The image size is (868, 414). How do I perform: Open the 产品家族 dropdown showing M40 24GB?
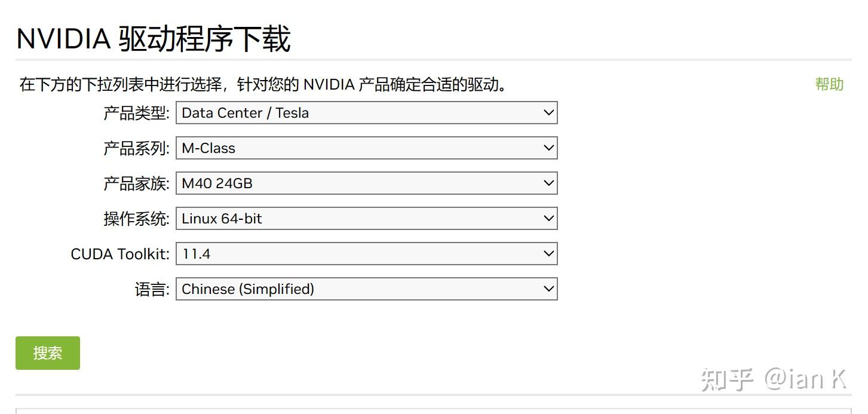click(366, 183)
